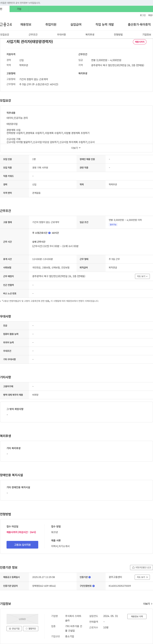Click the 광주고용센터 agency name
This screenshot has width=153, height=644.
[115, 577]
